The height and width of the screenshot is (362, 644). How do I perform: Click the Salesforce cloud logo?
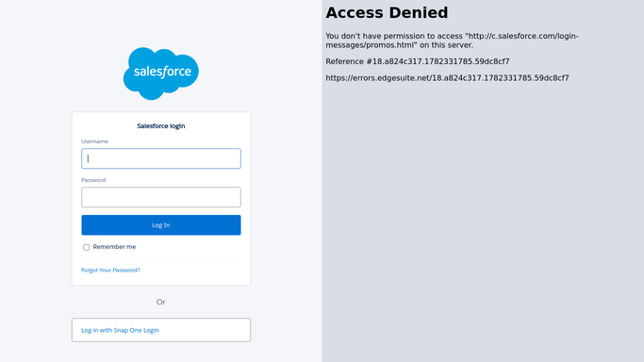click(161, 74)
